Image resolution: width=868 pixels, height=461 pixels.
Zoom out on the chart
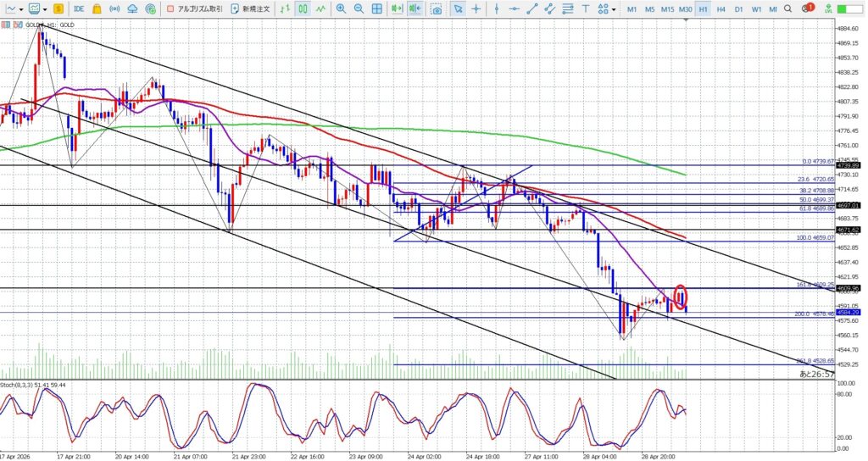(359, 8)
